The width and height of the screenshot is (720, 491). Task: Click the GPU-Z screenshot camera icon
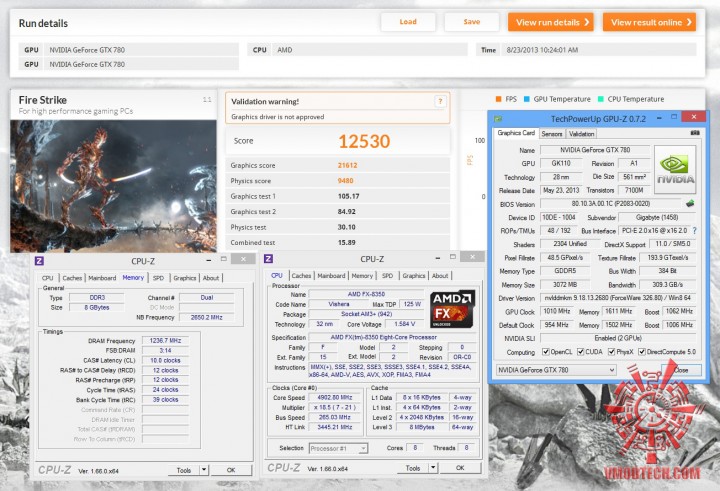[695, 133]
